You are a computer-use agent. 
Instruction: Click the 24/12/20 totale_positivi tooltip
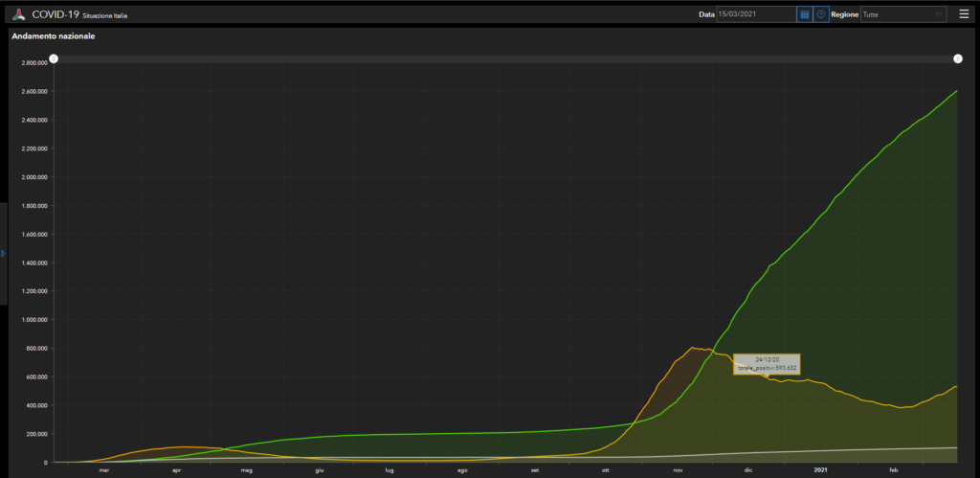[x=767, y=363]
